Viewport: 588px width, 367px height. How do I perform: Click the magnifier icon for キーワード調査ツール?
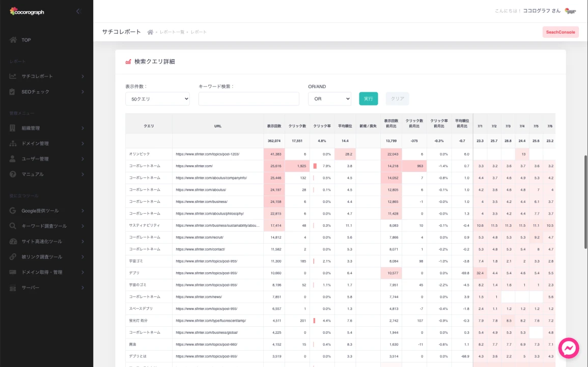point(13,226)
